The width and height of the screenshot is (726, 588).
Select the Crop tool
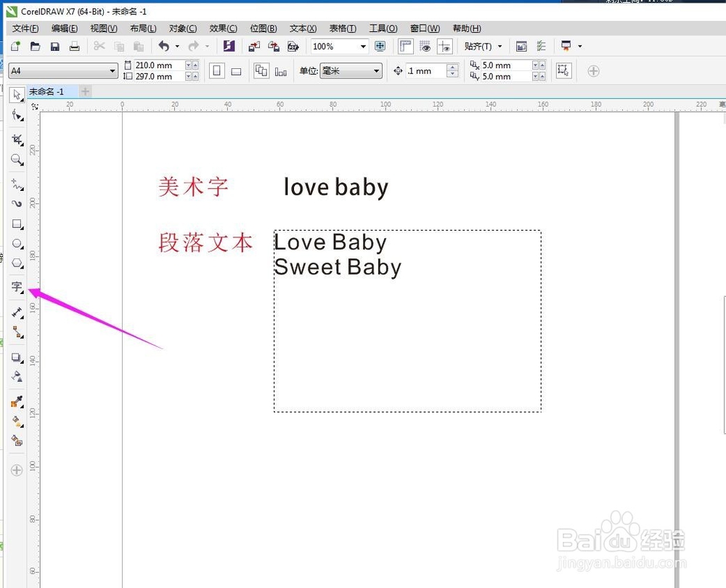pos(17,140)
